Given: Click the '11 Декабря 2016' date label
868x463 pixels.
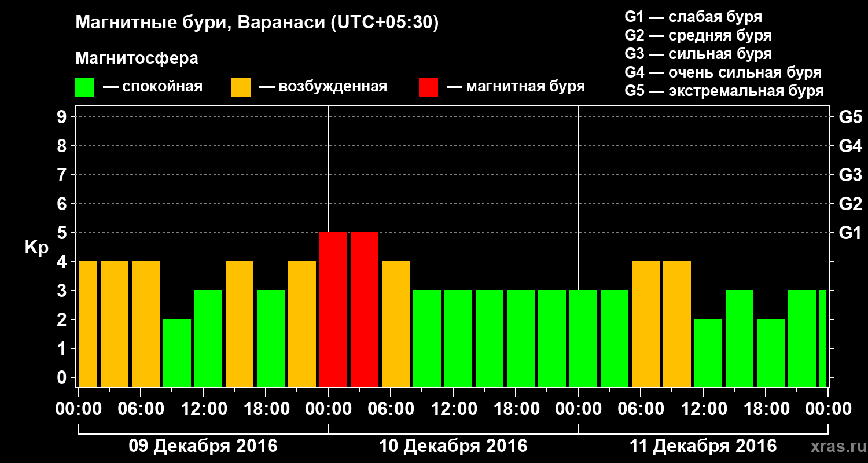Looking at the screenshot, I should pos(703,446).
